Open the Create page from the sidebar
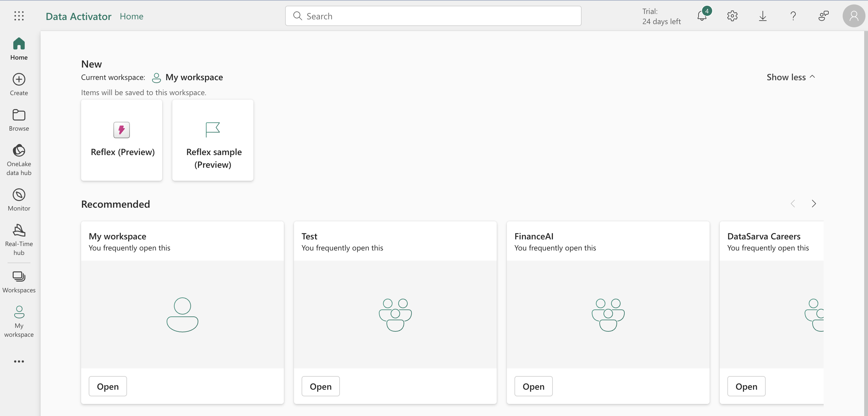Viewport: 868px width, 416px height. 19,85
